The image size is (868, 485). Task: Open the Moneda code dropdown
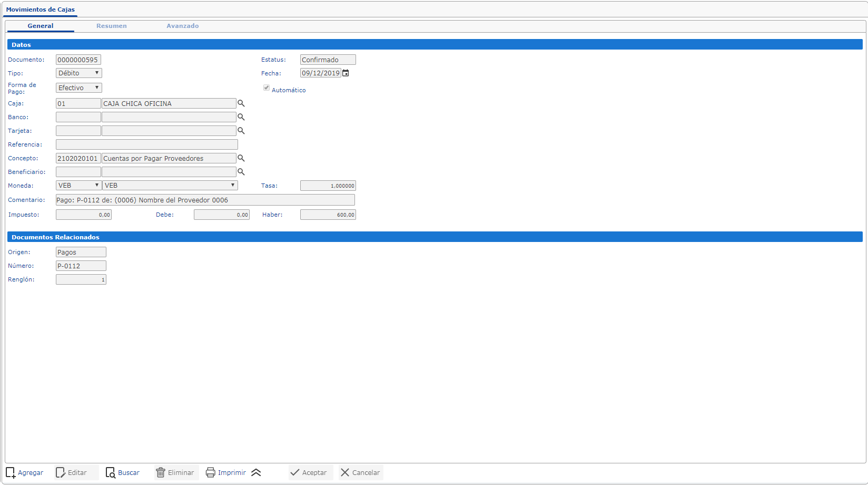(x=78, y=186)
